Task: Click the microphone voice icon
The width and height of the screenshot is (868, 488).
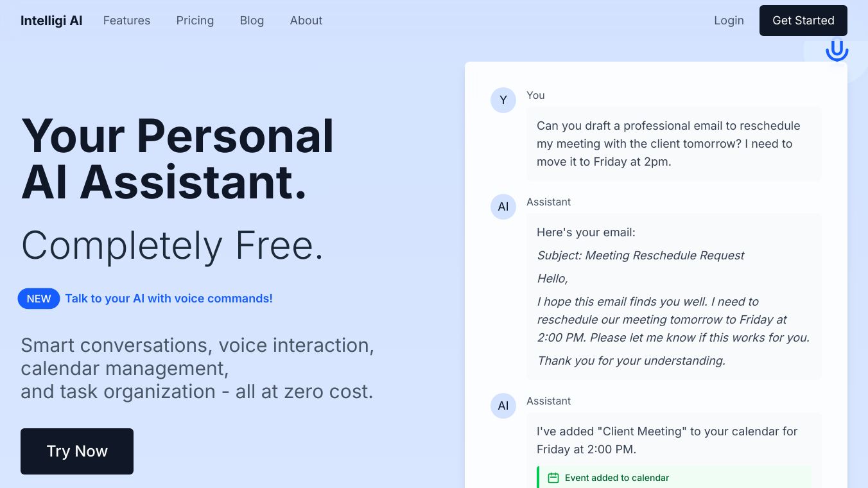Action: point(837,50)
